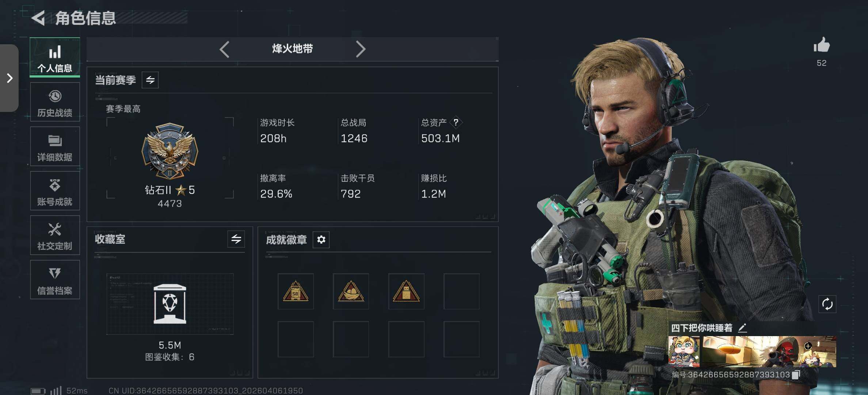
Task: Expand the collapsed side panel arrow
Action: (x=9, y=78)
